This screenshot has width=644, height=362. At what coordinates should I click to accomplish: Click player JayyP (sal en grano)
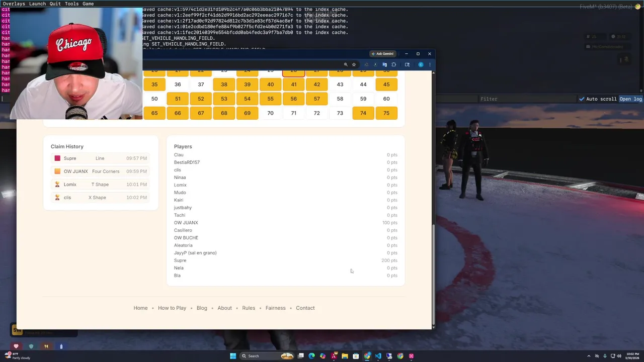click(x=195, y=253)
